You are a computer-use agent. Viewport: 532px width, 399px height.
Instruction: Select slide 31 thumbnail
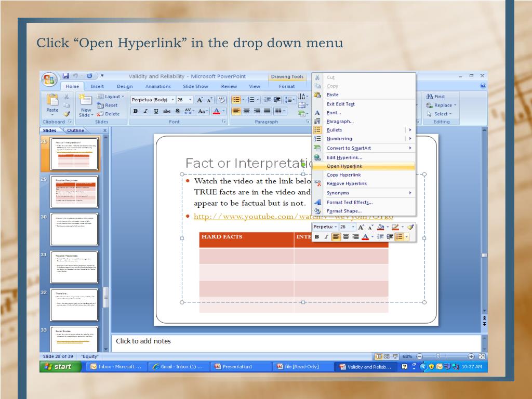(x=74, y=267)
